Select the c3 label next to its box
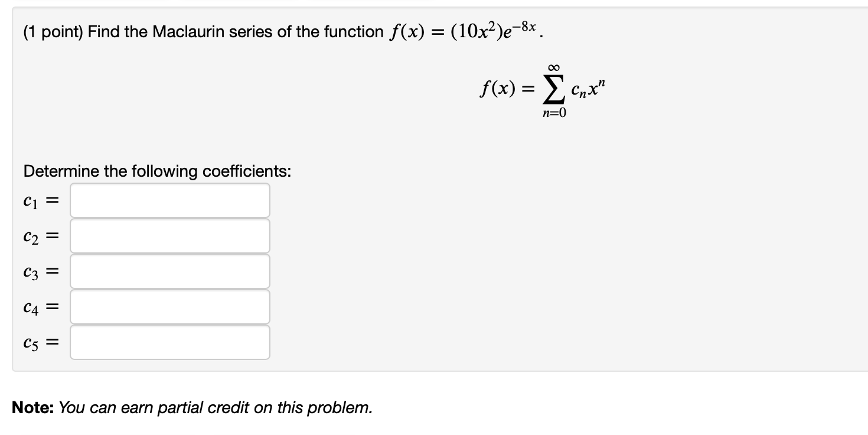Viewport: 868px width, 435px height. (x=30, y=271)
